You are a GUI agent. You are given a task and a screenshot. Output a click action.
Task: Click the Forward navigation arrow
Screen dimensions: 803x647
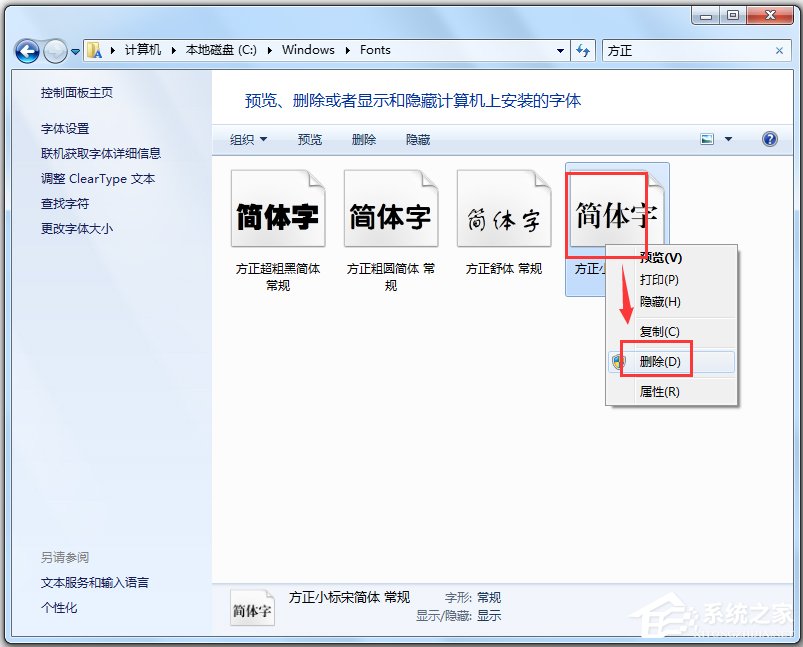(x=55, y=51)
